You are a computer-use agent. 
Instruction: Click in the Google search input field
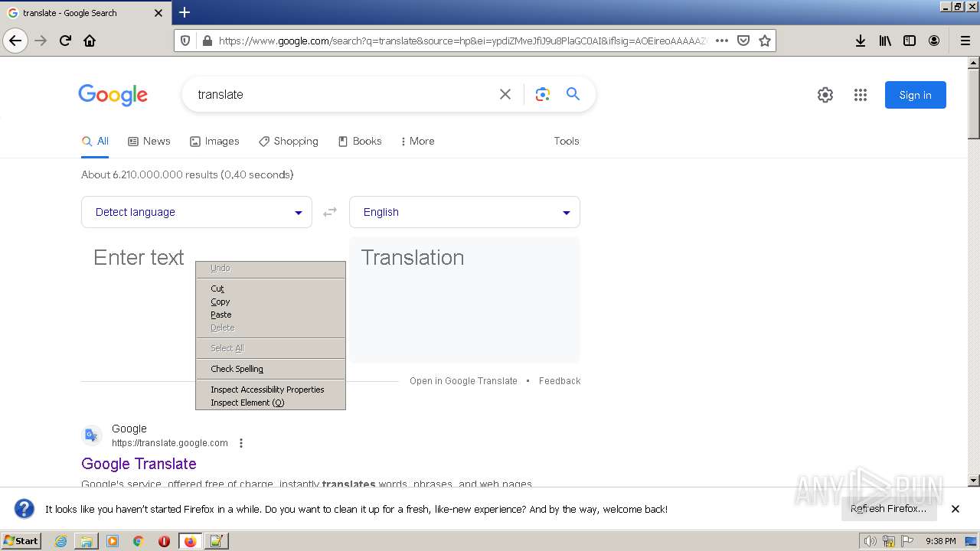click(342, 94)
